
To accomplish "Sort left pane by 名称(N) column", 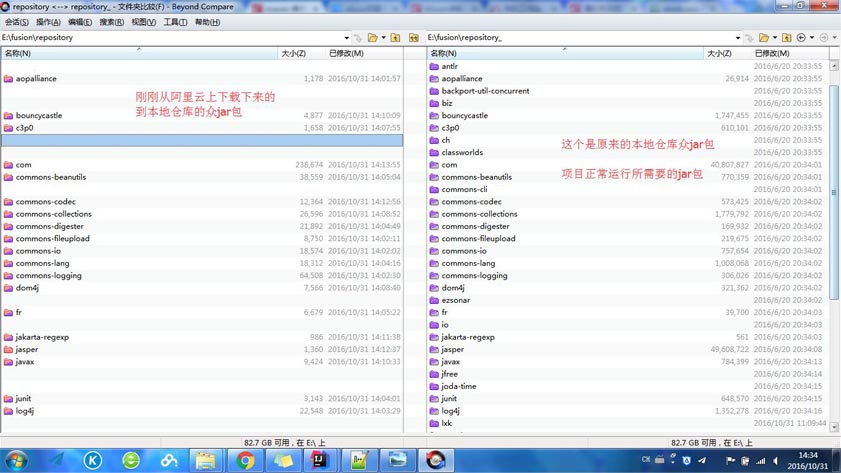I will (x=139, y=53).
